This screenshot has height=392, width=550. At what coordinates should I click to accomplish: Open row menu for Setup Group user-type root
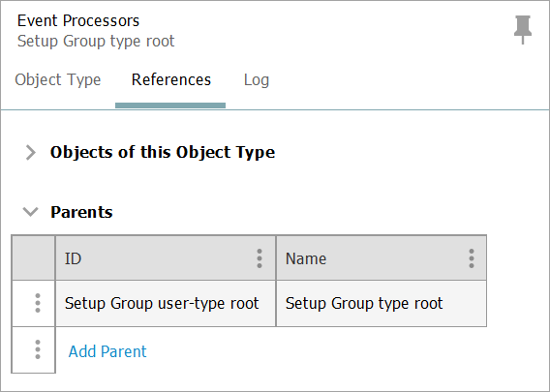(38, 303)
